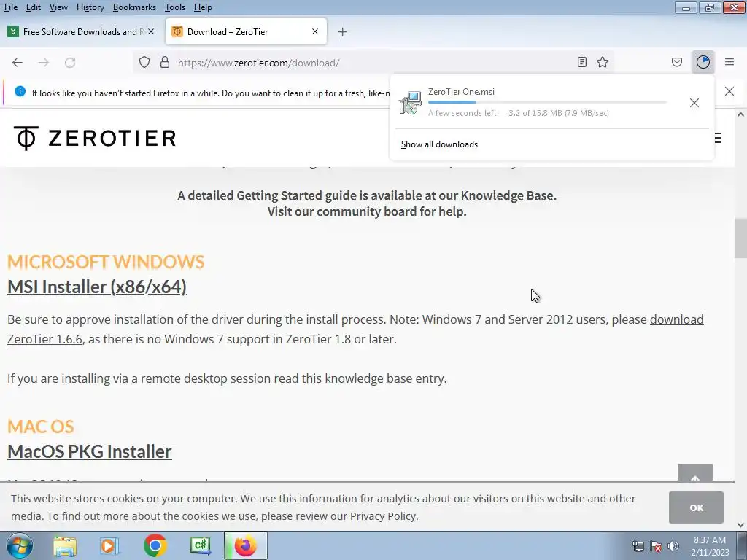Close the Download – ZeroTier tab
This screenshot has height=560, width=747.
315,31
